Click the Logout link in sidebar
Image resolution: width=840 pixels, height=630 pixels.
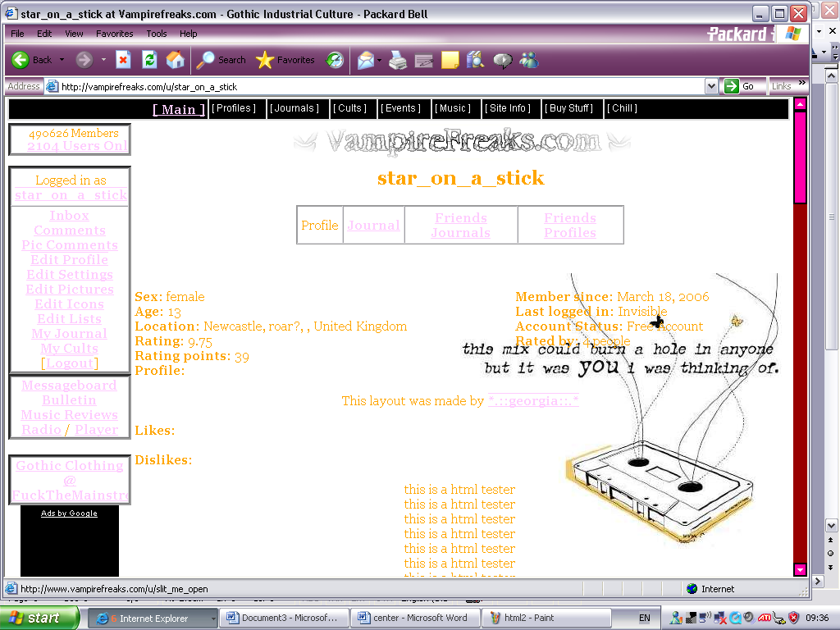click(70, 363)
